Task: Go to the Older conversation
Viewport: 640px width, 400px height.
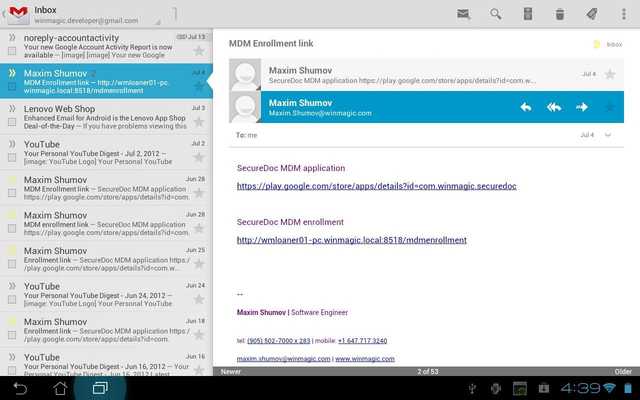Action: point(623,371)
